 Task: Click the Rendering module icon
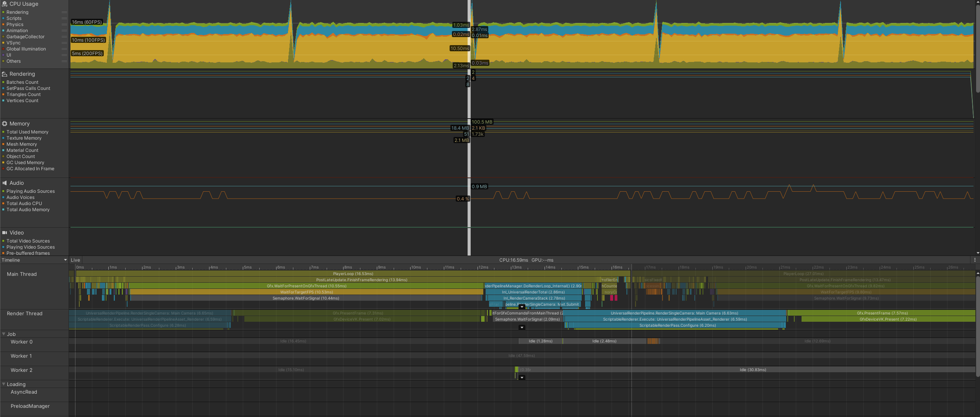(5, 74)
